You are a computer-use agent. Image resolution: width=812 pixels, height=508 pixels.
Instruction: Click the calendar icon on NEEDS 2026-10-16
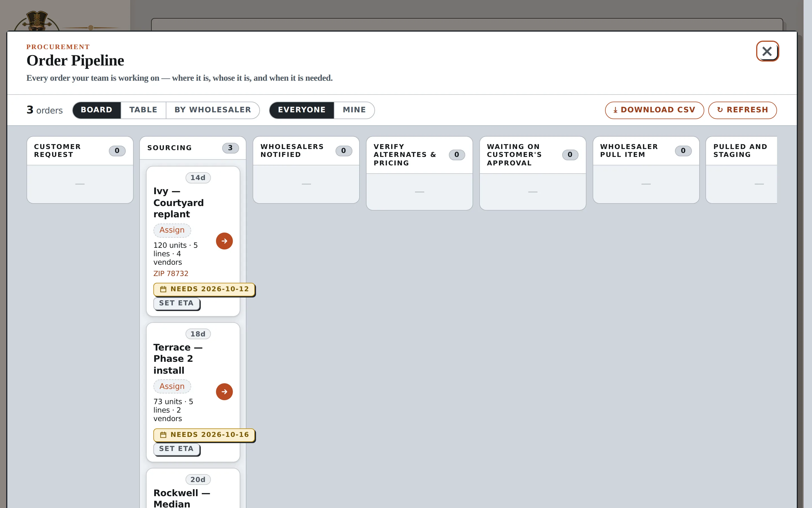[163, 435]
